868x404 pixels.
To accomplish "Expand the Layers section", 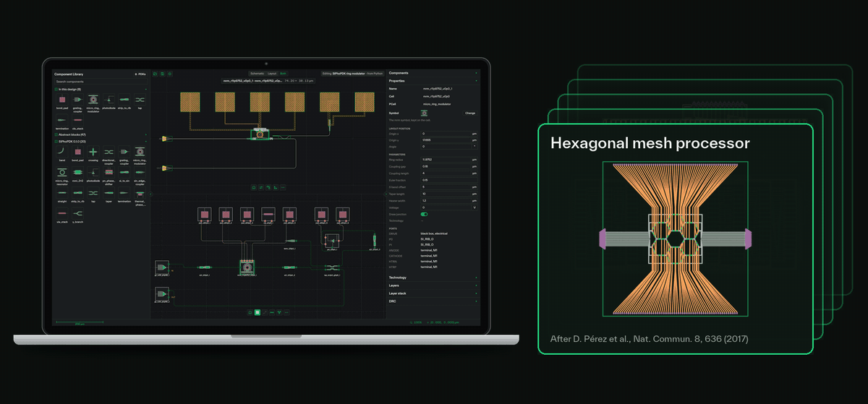I will [433, 285].
